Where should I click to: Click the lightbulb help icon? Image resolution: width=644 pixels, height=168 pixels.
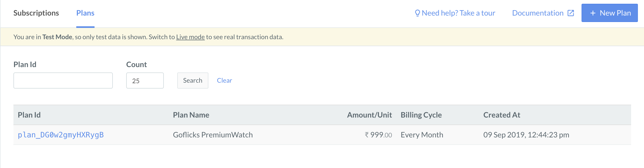pos(417,13)
